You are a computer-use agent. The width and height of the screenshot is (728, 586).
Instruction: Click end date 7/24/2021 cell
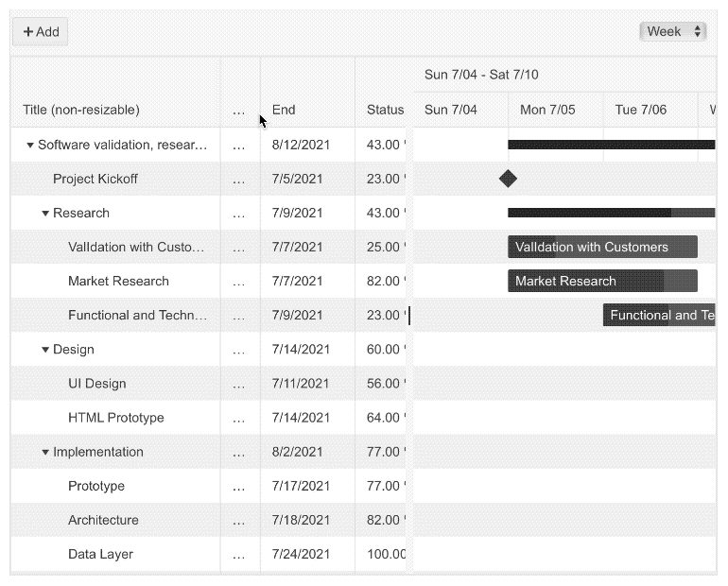coord(308,554)
